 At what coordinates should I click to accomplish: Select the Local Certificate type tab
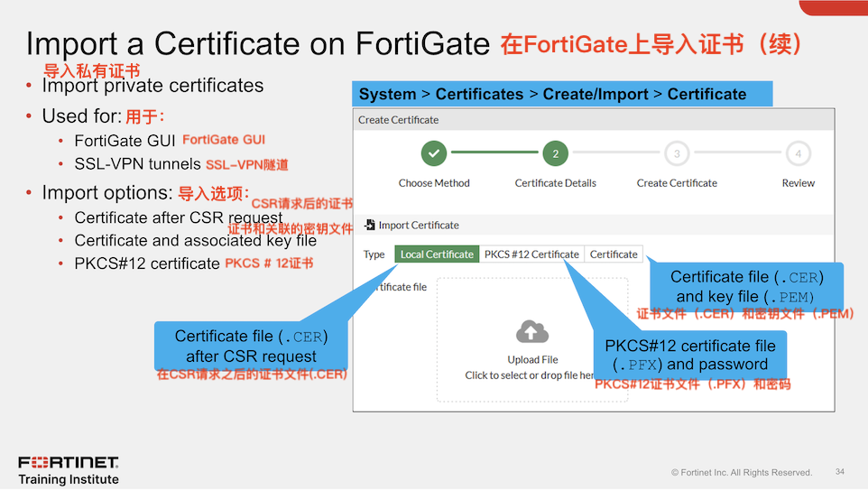pos(437,254)
